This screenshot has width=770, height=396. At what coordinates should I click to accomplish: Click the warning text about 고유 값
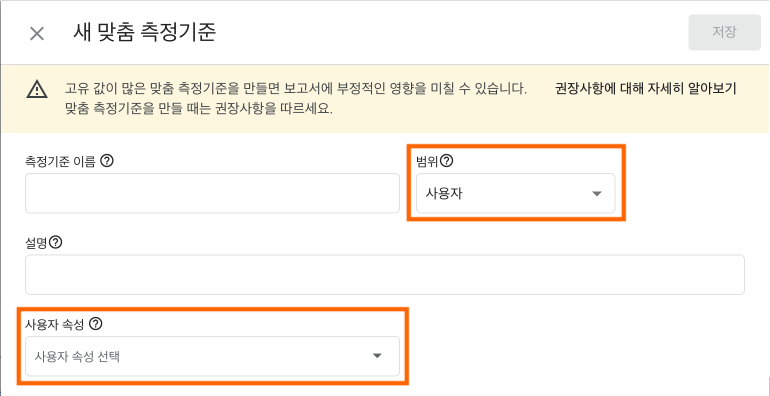(296, 99)
